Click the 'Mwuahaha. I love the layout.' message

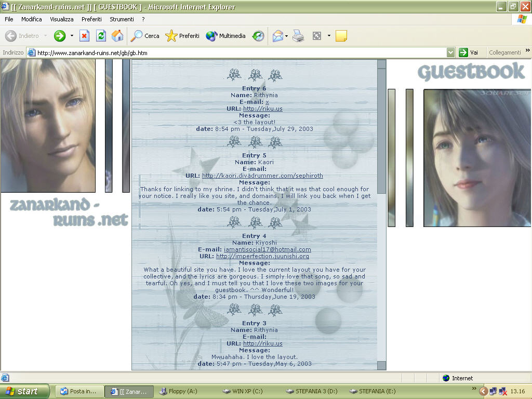coord(255,357)
